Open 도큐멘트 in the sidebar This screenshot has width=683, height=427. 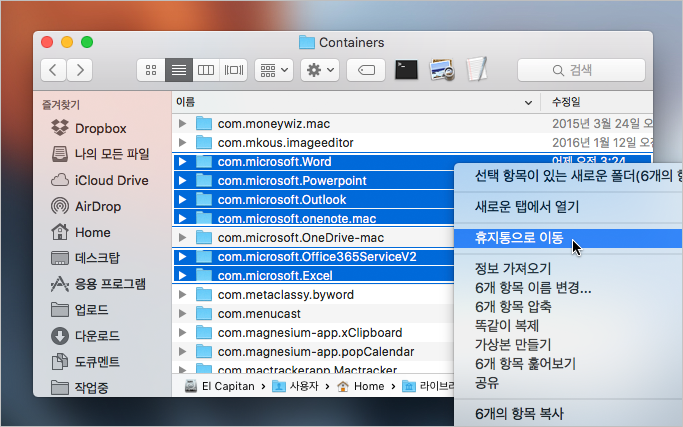click(x=85, y=362)
